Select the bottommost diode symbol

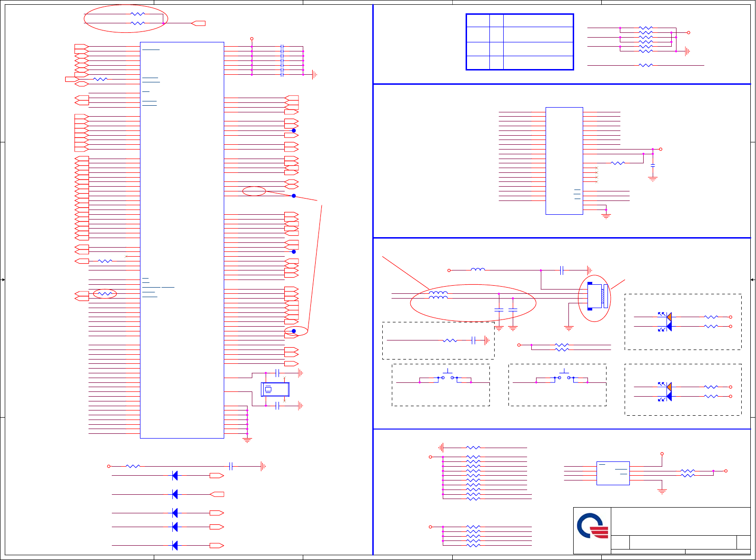175,545
